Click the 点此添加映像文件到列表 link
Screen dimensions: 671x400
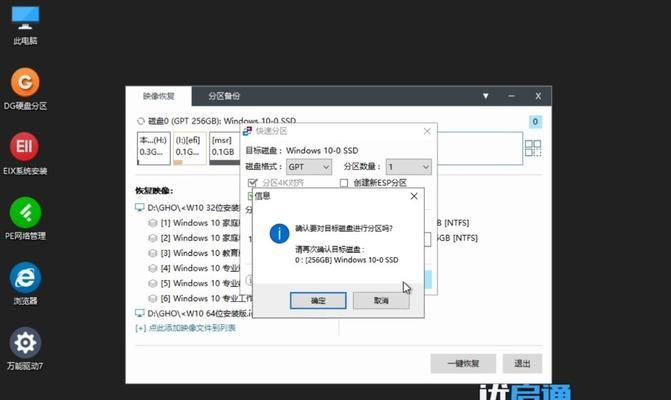(185, 328)
